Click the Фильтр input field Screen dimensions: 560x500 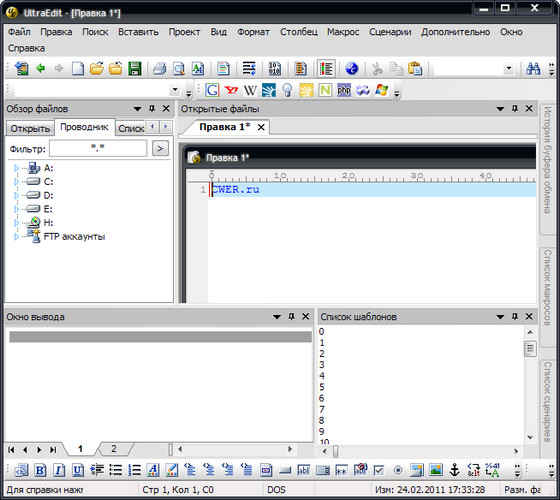(98, 148)
